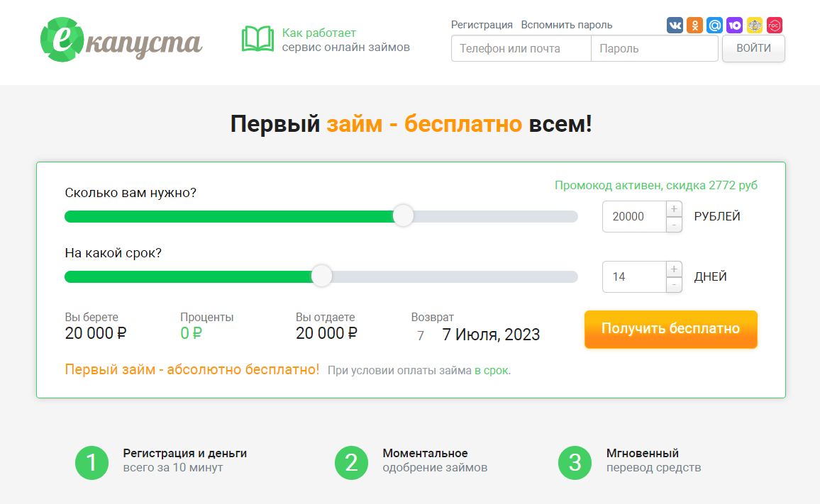Click 'Моментальное одобрение займов' step text
Image resolution: width=820 pixels, height=504 pixels.
(435, 461)
